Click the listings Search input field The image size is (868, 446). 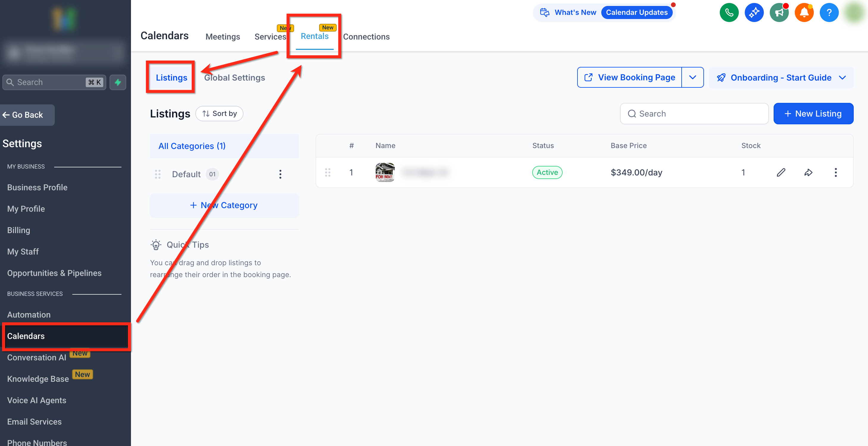point(694,114)
